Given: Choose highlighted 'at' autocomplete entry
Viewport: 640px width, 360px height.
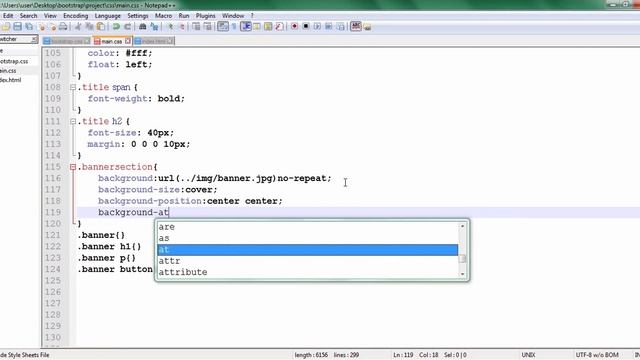Looking at the screenshot, I should pyautogui.click(x=308, y=250).
